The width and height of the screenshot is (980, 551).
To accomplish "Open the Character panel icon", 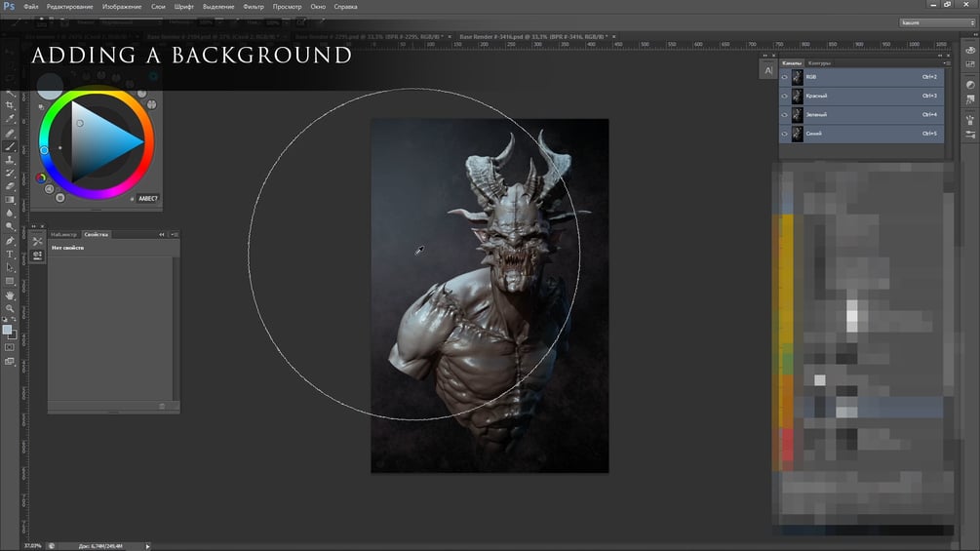I will point(768,70).
